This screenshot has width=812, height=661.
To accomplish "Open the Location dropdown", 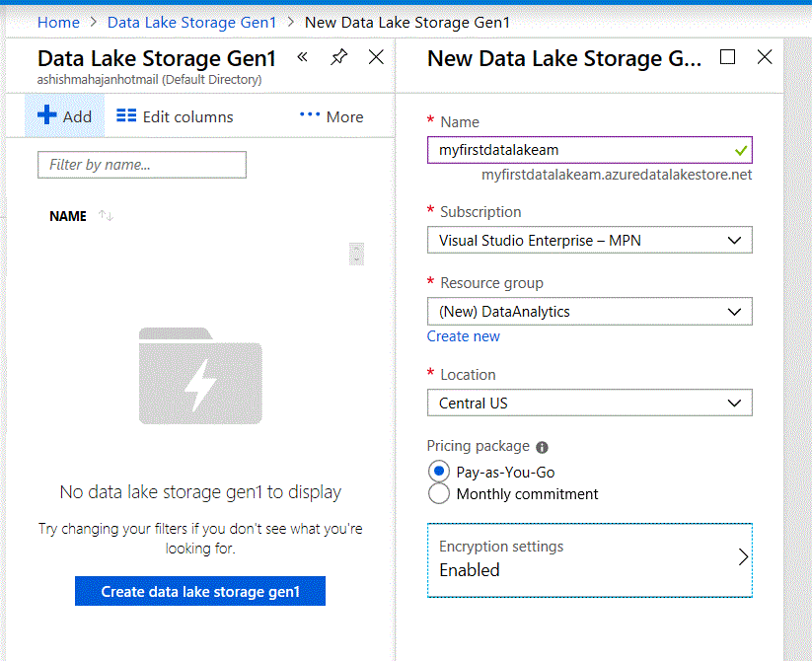I will (x=589, y=403).
